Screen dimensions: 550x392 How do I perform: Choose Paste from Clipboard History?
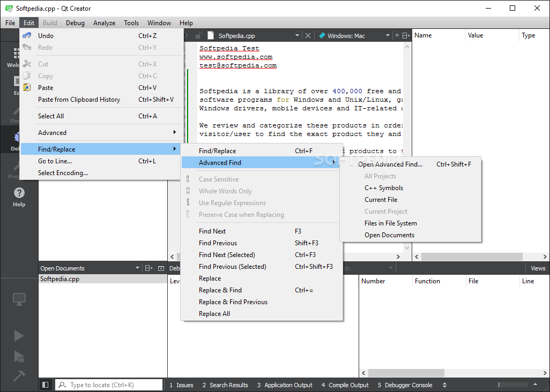point(102,100)
